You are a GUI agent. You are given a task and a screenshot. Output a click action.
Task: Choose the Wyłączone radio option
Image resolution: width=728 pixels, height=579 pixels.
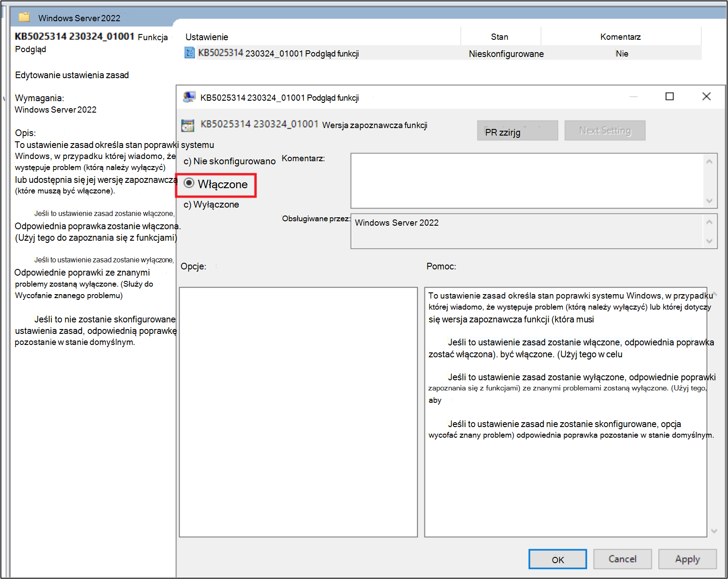click(x=211, y=204)
